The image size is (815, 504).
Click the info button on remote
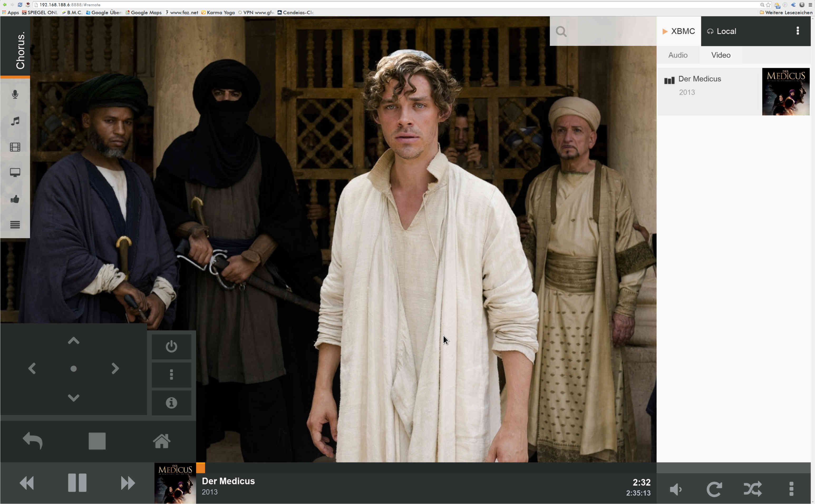(x=171, y=403)
